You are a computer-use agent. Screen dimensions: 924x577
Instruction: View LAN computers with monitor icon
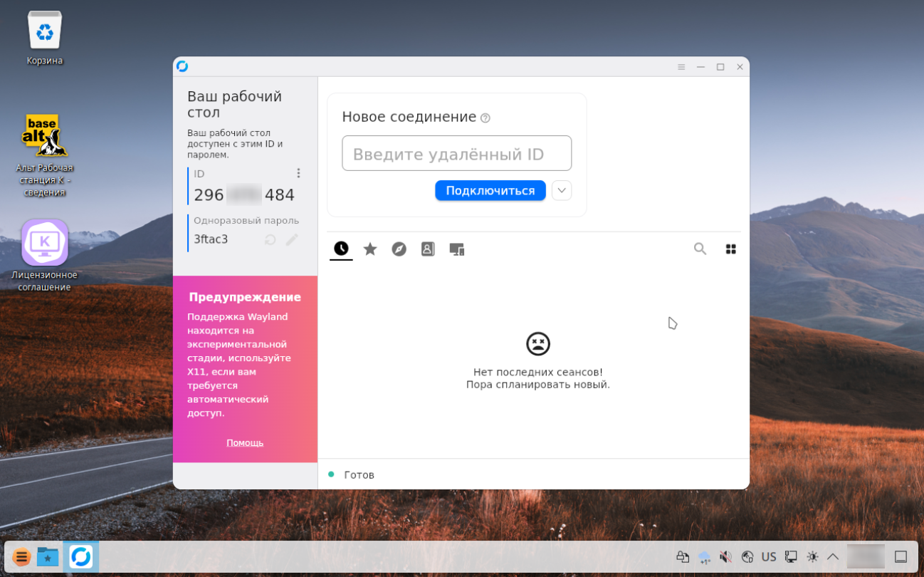(456, 249)
